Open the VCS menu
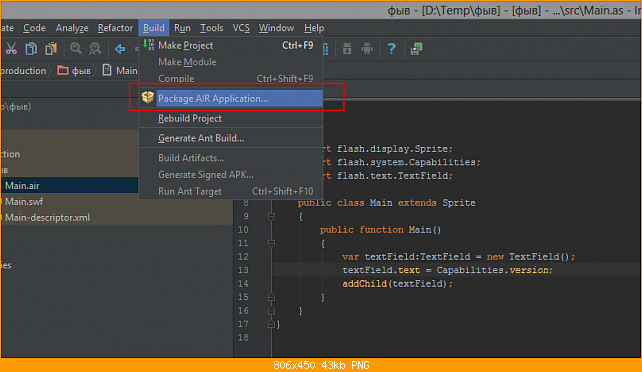Viewport: 642px width, 372px height. point(241,28)
